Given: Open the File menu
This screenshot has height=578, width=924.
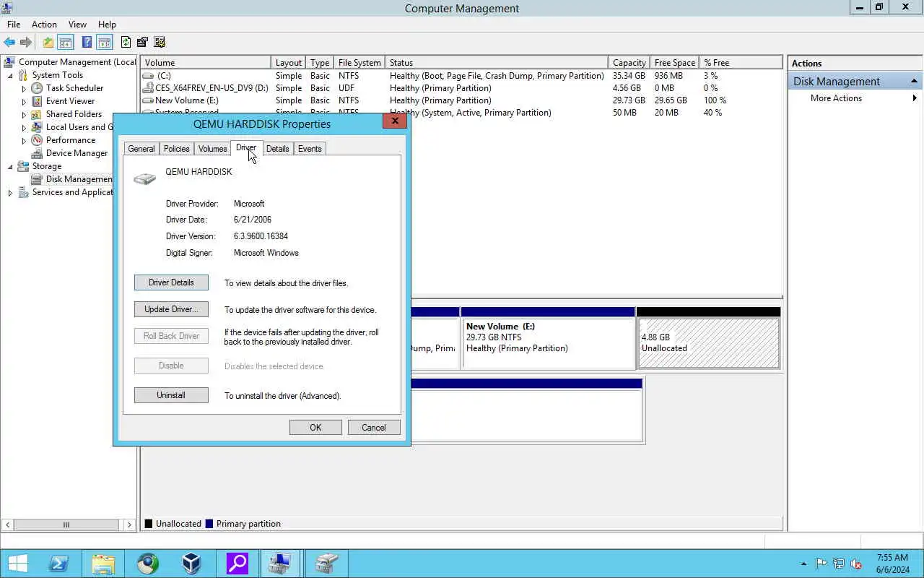Looking at the screenshot, I should click(x=14, y=25).
